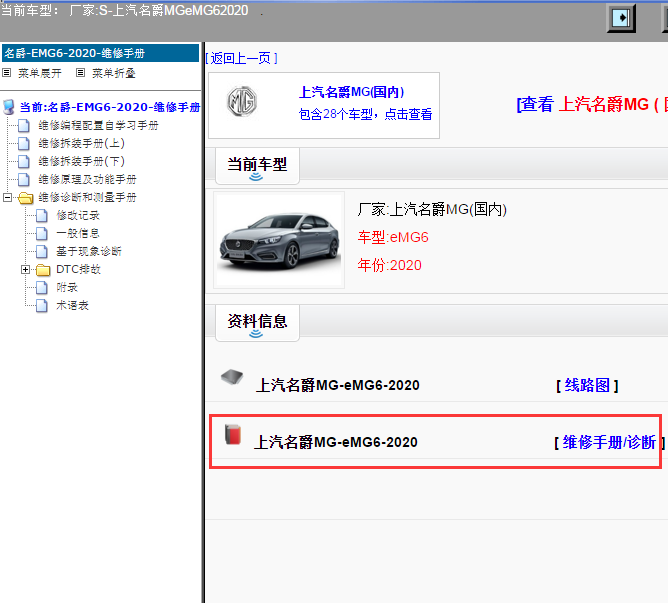Image resolution: width=668 pixels, height=603 pixels.
Task: Click the MG brand logo icon
Action: point(242,101)
